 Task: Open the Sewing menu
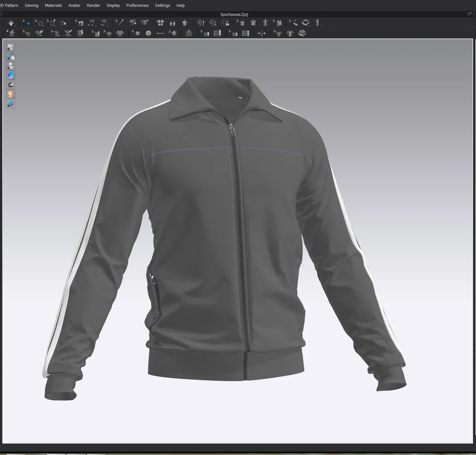tap(32, 6)
